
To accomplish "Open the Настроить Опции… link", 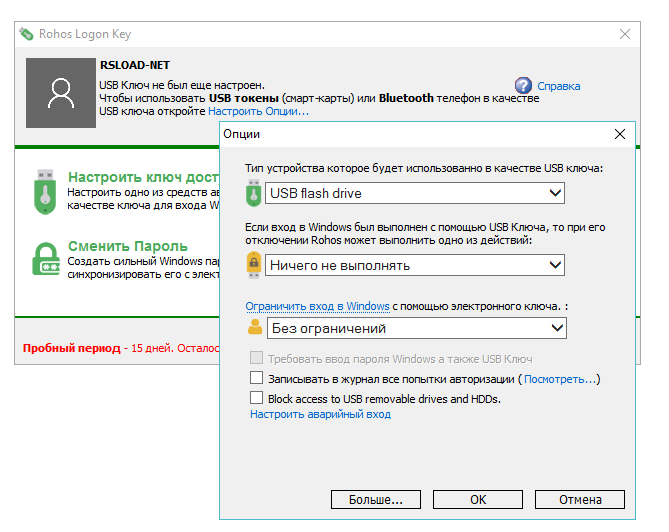I will pos(259,111).
